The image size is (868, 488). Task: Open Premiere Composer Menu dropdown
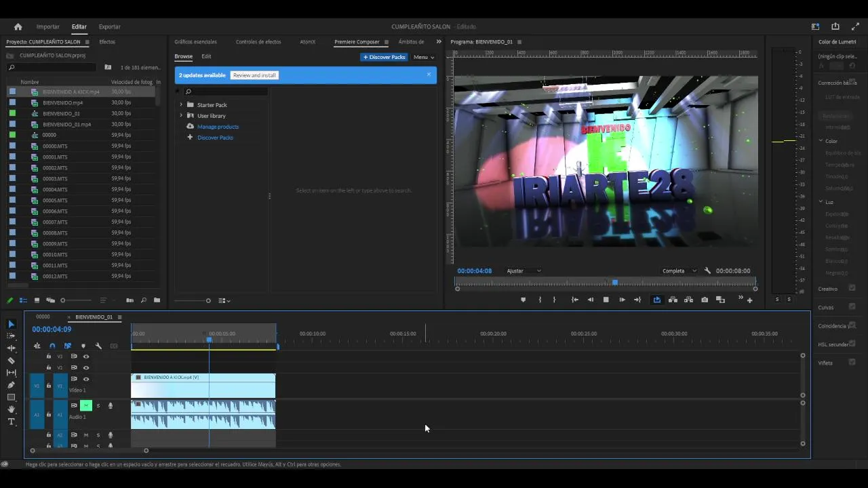424,57
